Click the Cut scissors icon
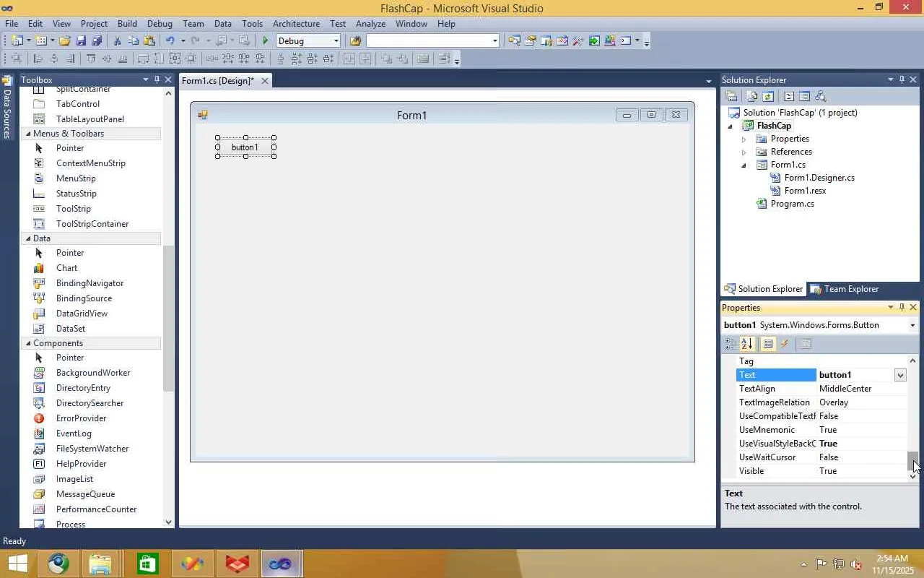Screen dimensions: 924x578 tap(118, 40)
